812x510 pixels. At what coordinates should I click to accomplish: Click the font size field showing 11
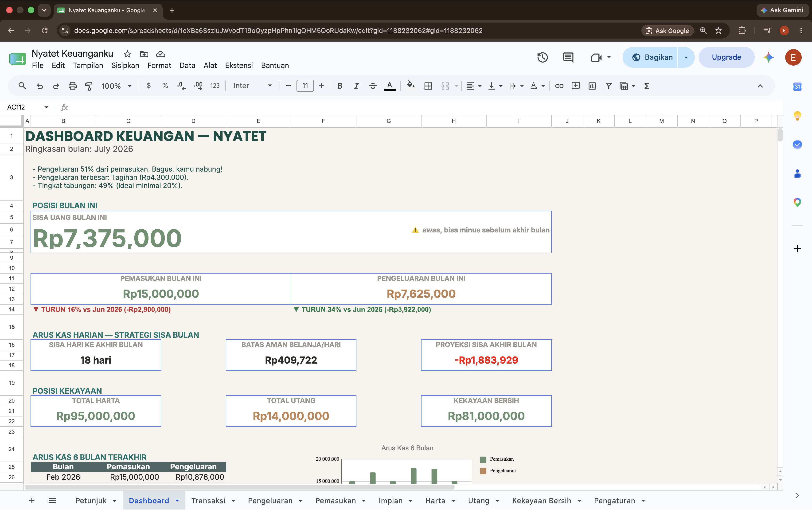(305, 86)
